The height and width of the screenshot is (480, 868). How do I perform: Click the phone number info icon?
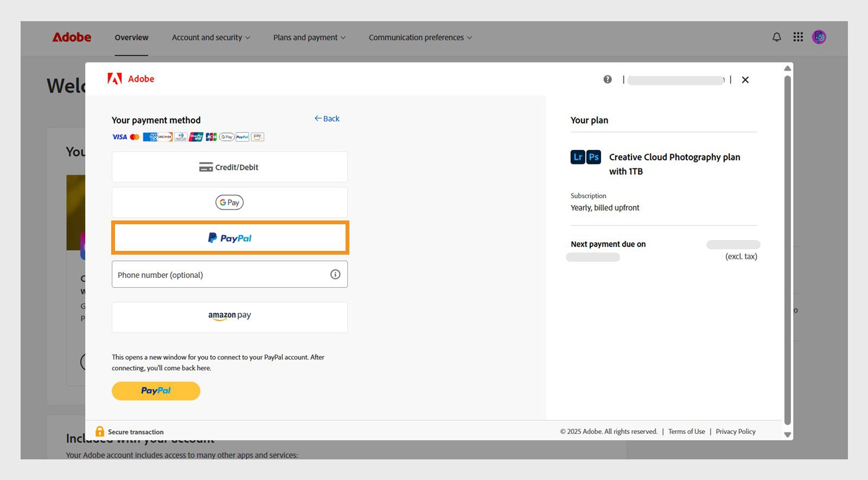335,274
